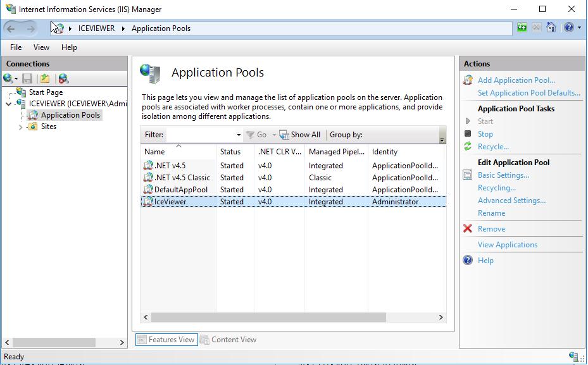This screenshot has width=588, height=365.
Task: Click the Administrator identity cell
Action: coord(395,202)
